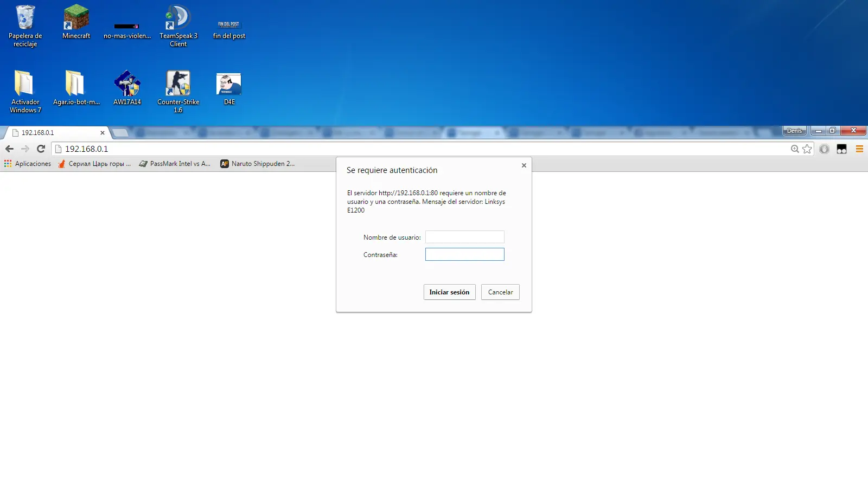Click the Denis profile button
Screen dimensions: 868x488
pos(794,131)
